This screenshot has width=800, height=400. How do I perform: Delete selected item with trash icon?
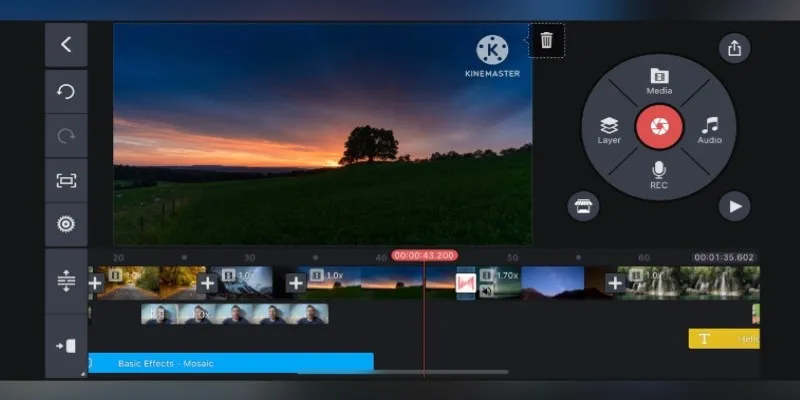tap(546, 40)
